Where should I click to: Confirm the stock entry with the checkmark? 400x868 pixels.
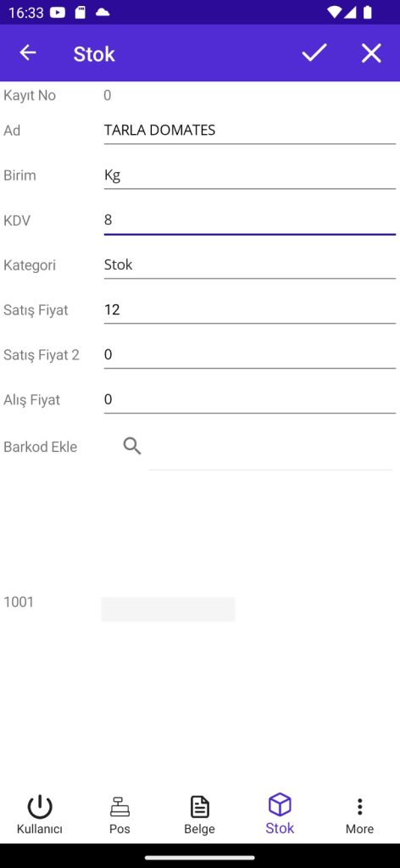click(314, 53)
